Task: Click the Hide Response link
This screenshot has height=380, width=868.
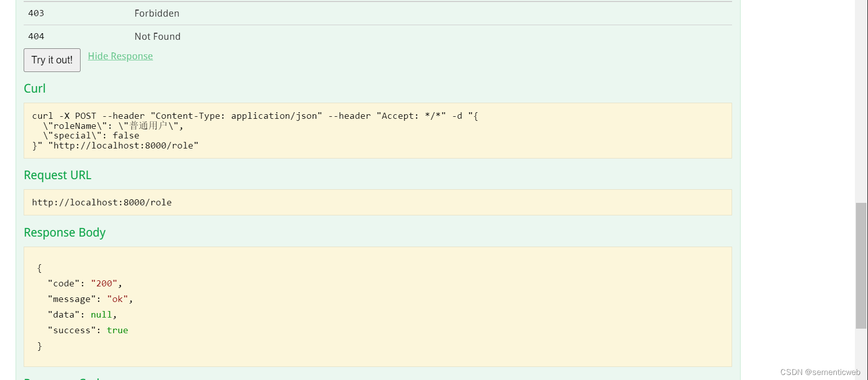Action: tap(120, 56)
